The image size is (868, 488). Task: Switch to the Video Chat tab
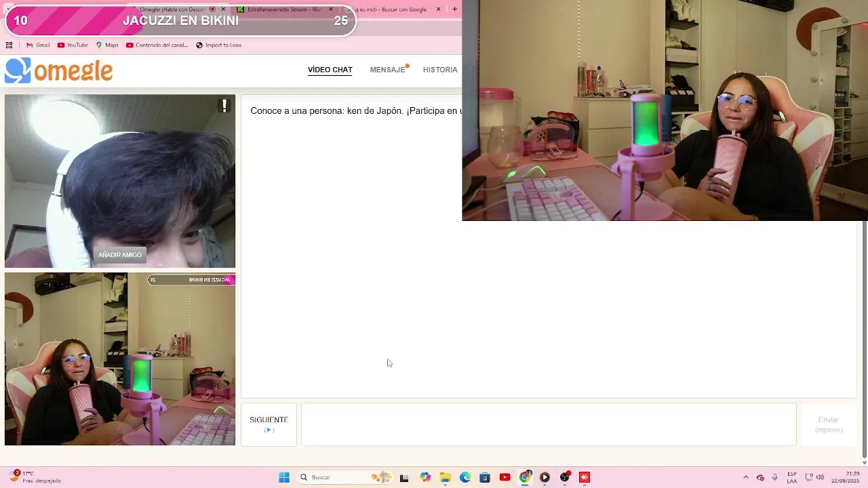[x=330, y=70]
